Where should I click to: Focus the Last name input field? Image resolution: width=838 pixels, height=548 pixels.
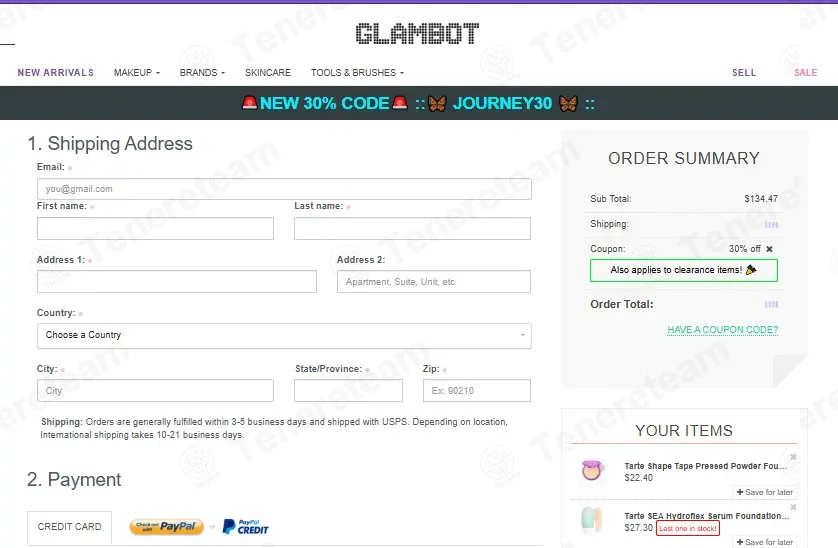[x=412, y=228]
